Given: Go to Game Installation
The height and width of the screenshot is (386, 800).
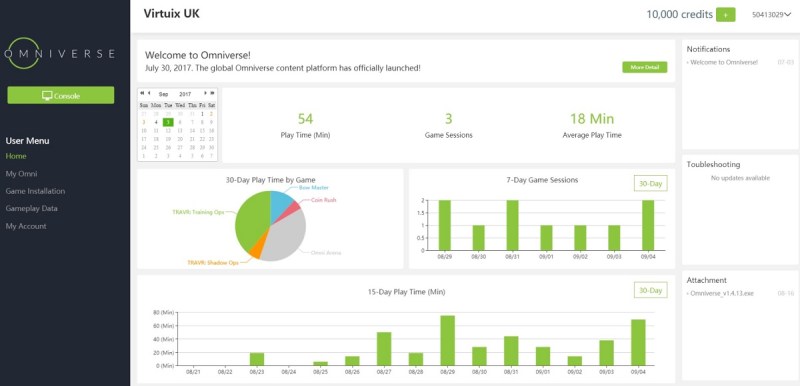Looking at the screenshot, I should [x=35, y=191].
